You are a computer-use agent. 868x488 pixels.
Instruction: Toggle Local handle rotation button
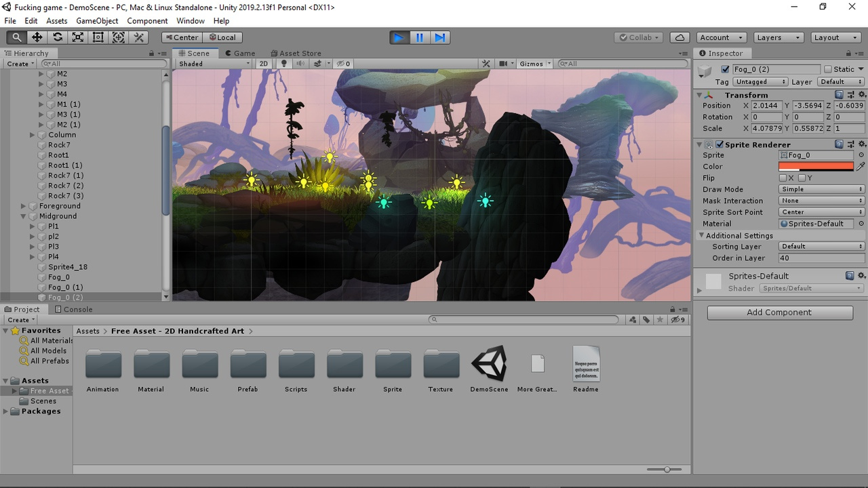[222, 37]
